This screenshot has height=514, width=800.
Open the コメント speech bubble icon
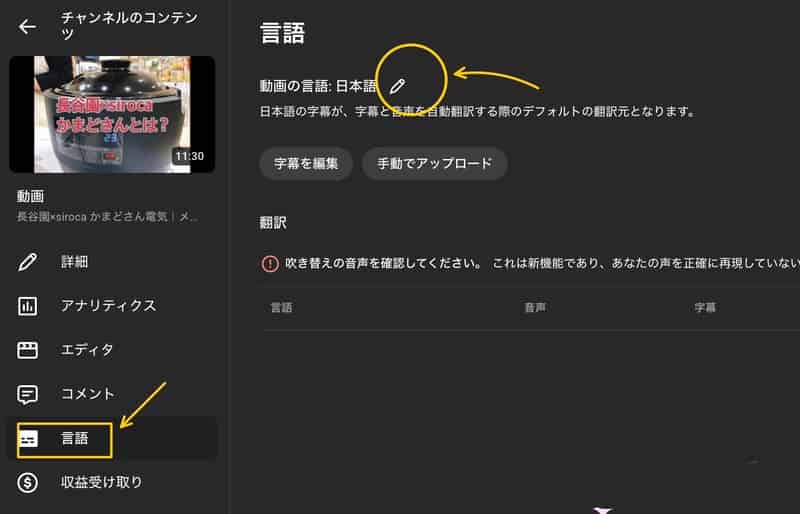(28, 395)
